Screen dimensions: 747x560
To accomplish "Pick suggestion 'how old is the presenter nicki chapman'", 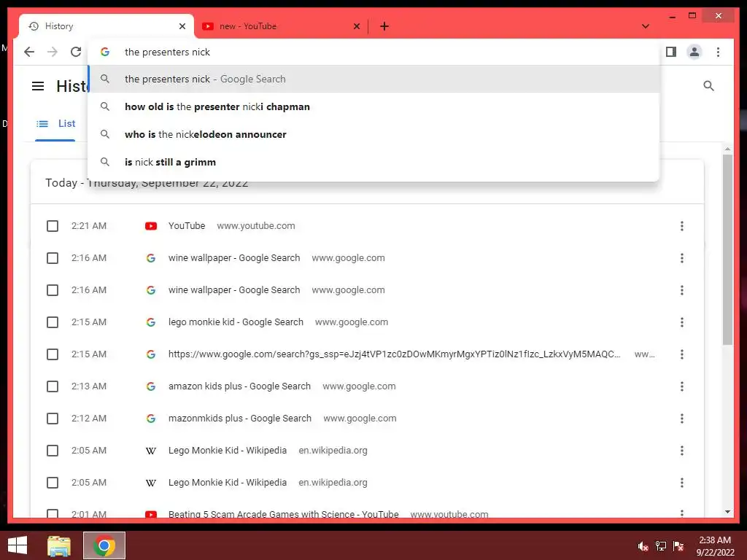I will 374,106.
